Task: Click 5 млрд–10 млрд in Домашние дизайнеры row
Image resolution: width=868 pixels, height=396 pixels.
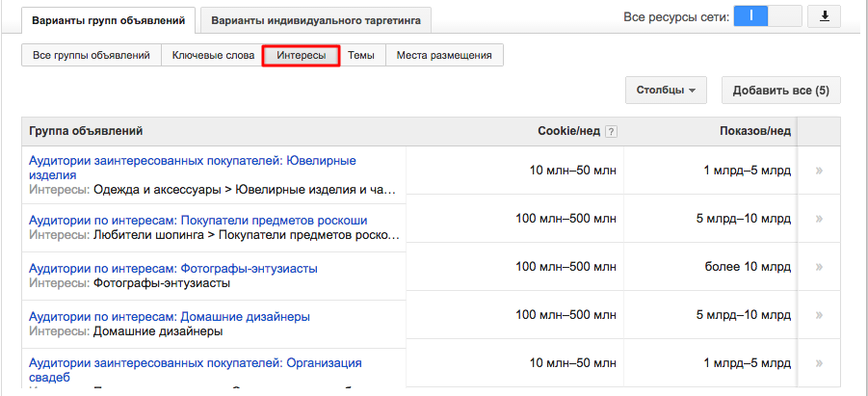Action: pyautogui.click(x=744, y=315)
